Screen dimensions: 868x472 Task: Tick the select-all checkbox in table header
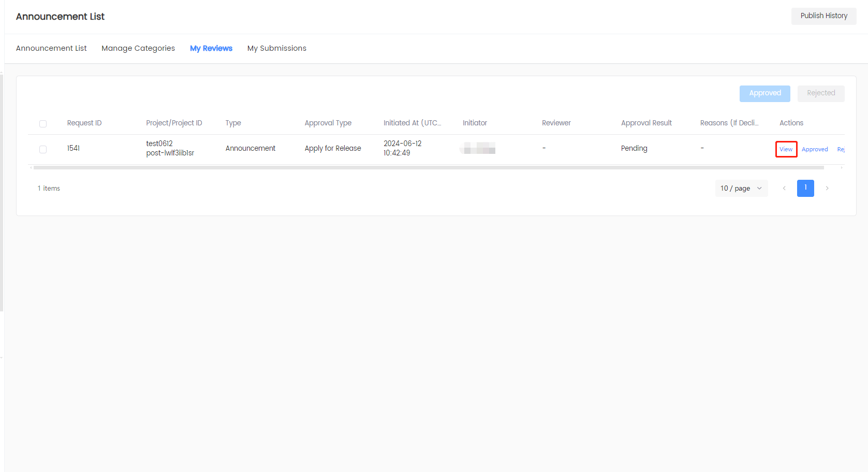[x=43, y=123]
